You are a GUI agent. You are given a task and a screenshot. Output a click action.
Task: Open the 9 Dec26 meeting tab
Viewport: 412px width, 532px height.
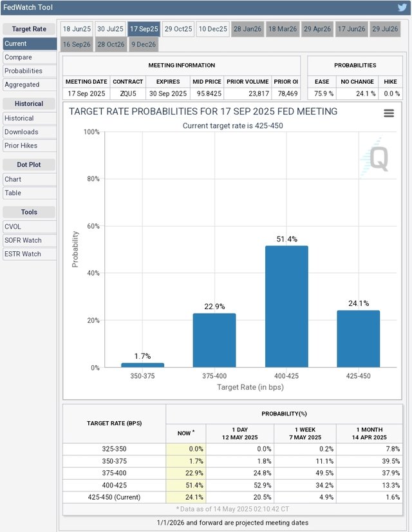144,44
